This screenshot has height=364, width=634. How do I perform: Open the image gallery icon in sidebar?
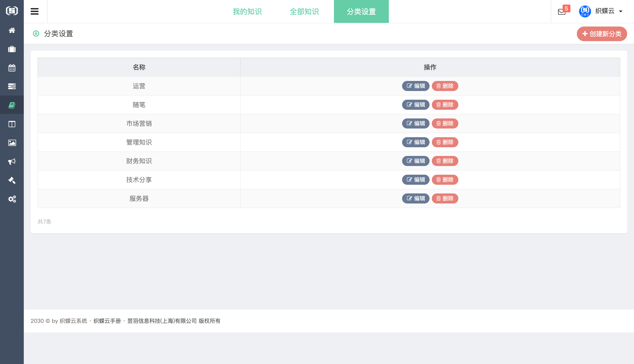pos(12,143)
